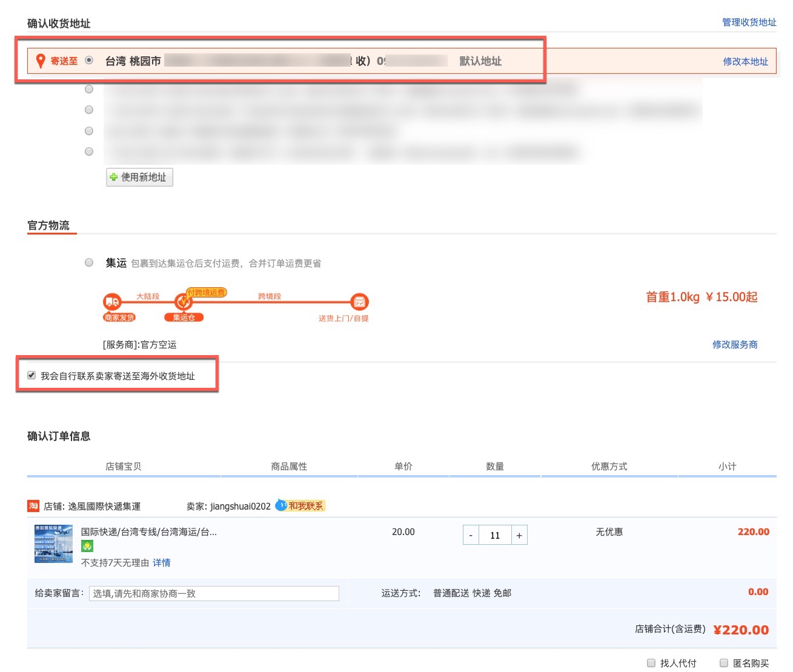This screenshot has height=672, width=793.
Task: Click the item subtotal 220.00
Action: click(754, 532)
